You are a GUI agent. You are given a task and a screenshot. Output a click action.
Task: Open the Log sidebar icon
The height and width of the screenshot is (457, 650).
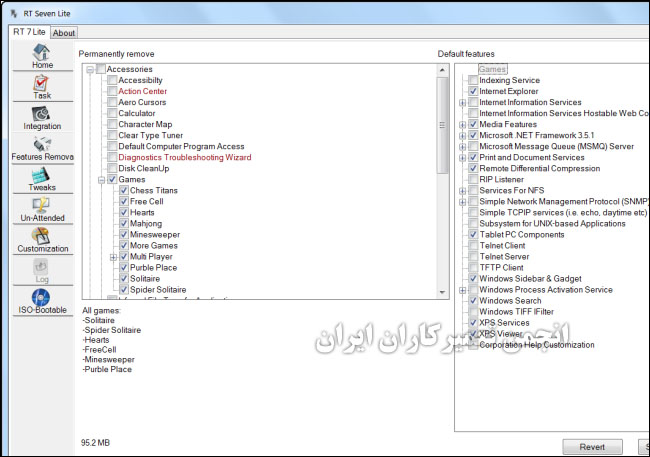tap(41, 267)
